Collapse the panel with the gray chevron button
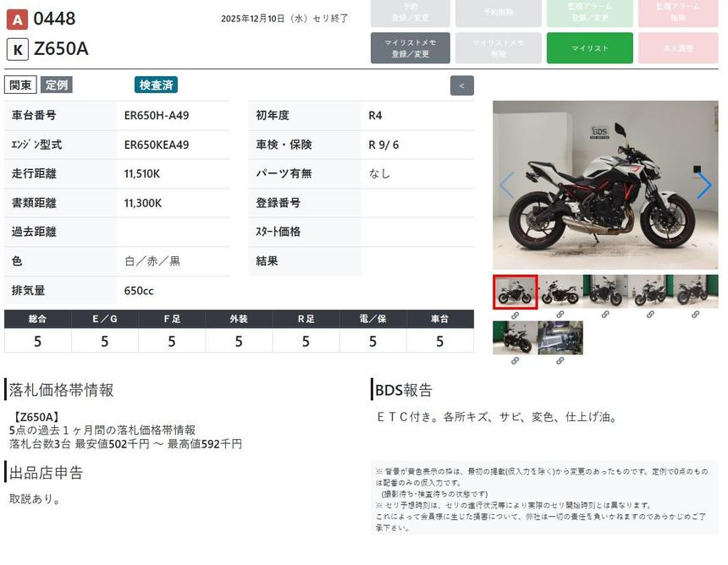Viewport: 728px width, 565px height. pyautogui.click(x=461, y=85)
